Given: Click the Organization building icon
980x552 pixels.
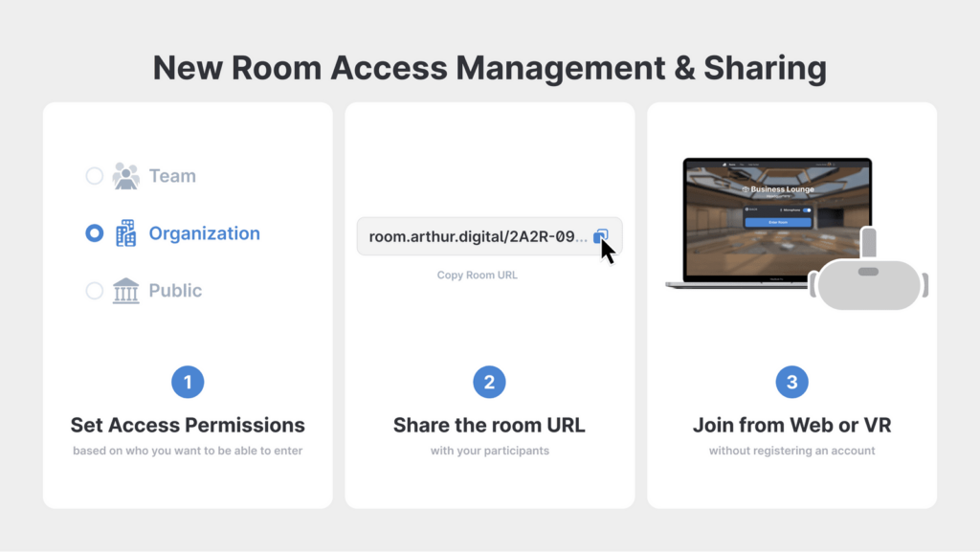Looking at the screenshot, I should pos(125,232).
